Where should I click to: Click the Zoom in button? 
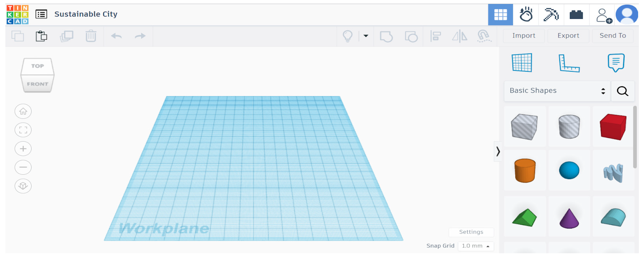[x=23, y=149]
